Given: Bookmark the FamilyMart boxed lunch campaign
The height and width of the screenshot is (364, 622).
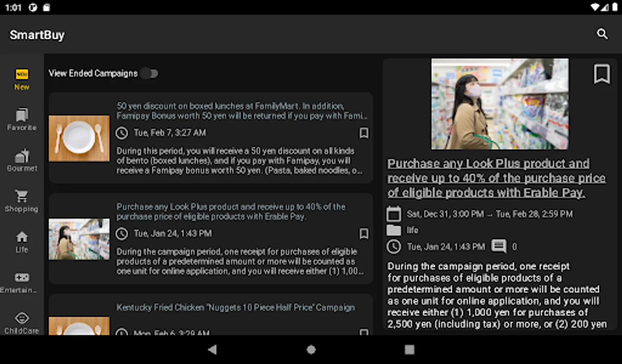Looking at the screenshot, I should coord(364,133).
